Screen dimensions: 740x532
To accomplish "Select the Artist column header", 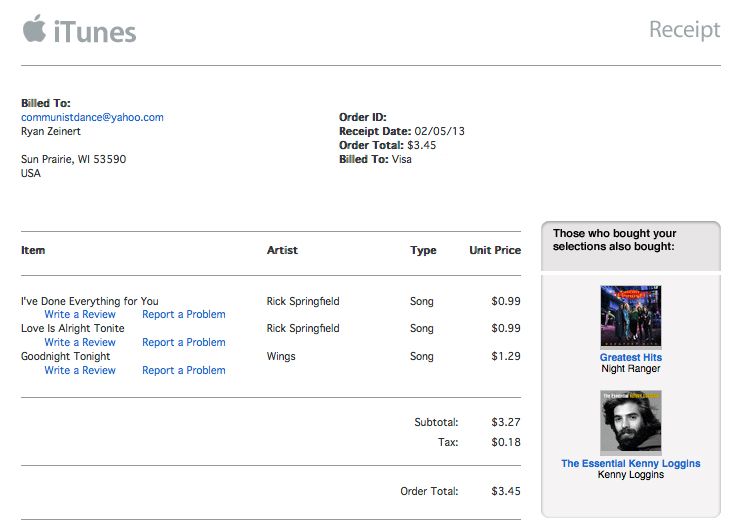I will (x=282, y=250).
